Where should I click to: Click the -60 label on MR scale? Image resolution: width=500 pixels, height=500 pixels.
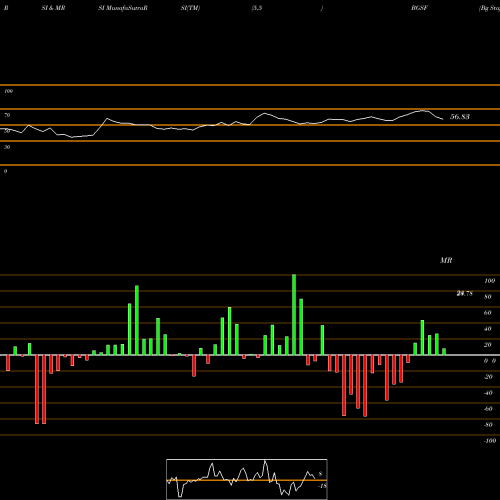(488, 409)
